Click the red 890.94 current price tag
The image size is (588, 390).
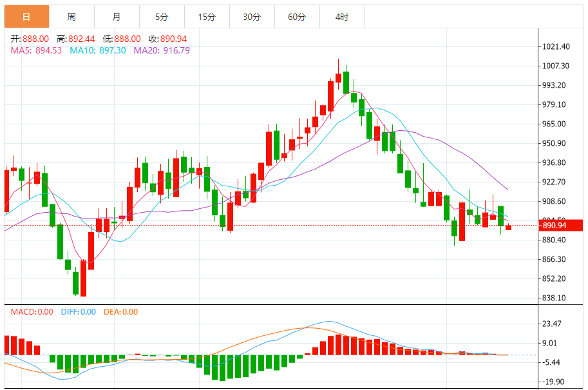[560, 225]
